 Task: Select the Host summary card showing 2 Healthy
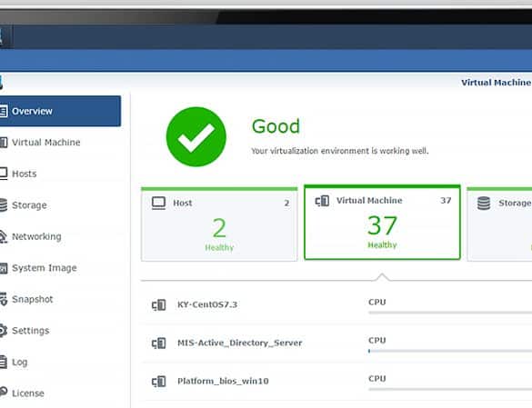pyautogui.click(x=219, y=224)
